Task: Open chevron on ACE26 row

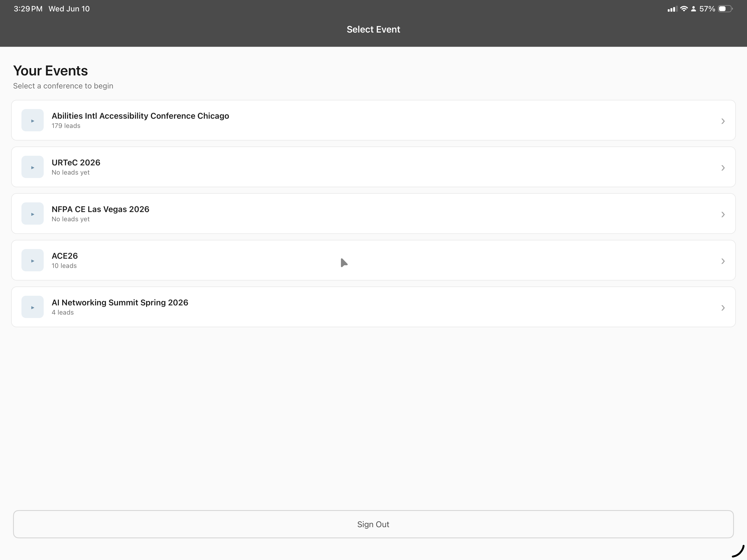Action: coord(723,261)
